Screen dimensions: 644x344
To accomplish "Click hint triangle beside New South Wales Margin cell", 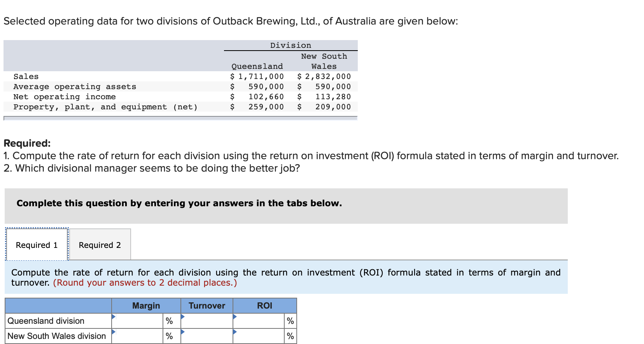I will coord(114,333).
